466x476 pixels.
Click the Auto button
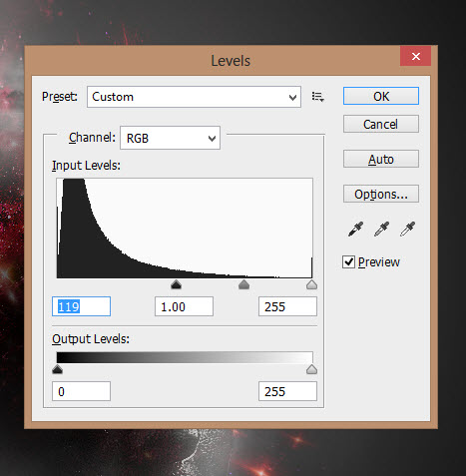coord(381,159)
